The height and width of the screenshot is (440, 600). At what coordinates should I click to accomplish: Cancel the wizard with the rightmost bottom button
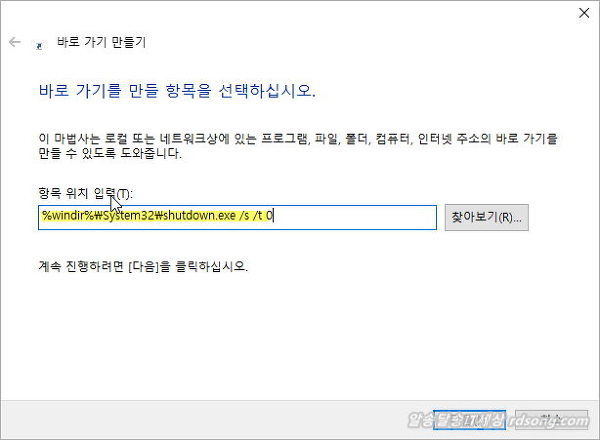click(551, 420)
